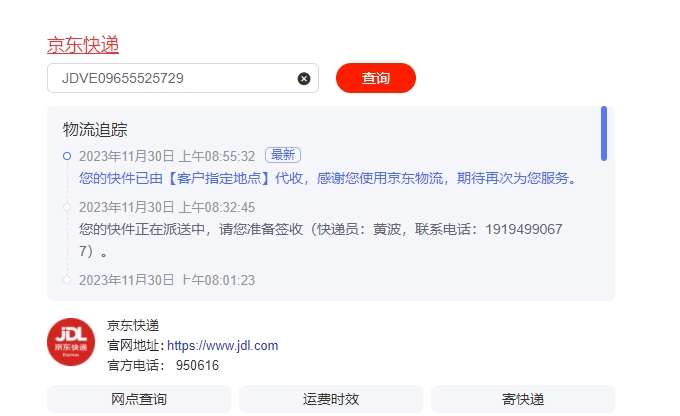Image resolution: width=680 pixels, height=416 pixels.
Task: Click the JDL 京东快递 red logo
Action: pos(71,342)
